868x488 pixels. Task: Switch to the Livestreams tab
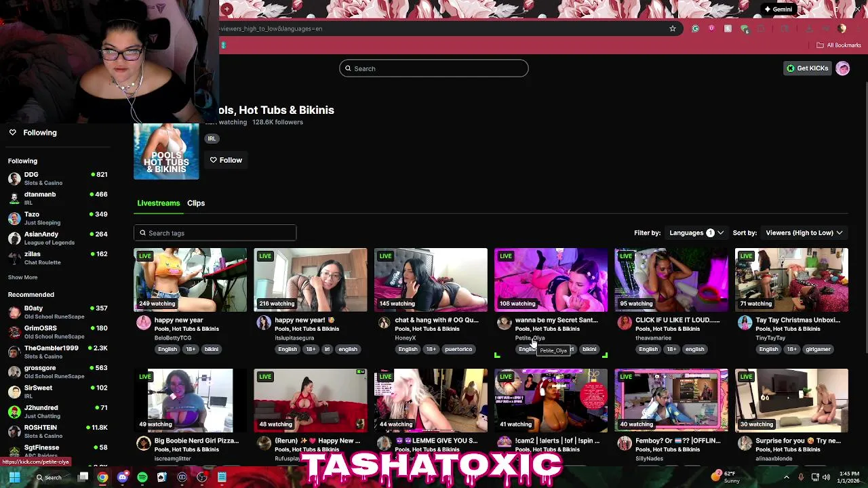pyautogui.click(x=159, y=203)
